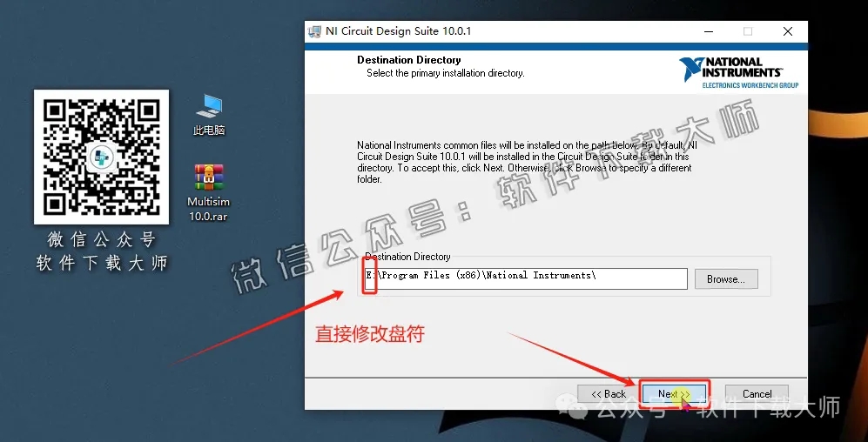Click the National Instruments logo
868x442 pixels.
coord(738,72)
